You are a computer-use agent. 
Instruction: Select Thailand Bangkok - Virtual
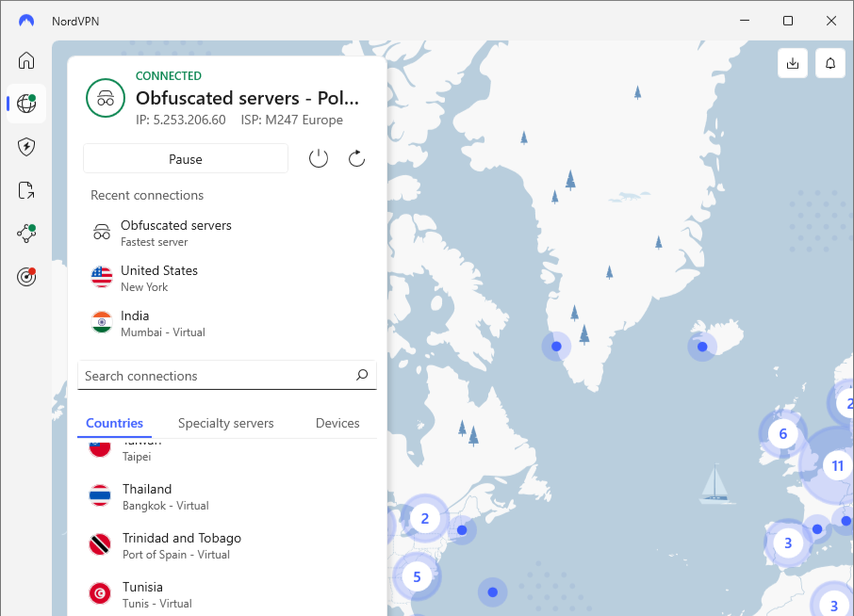(x=227, y=496)
